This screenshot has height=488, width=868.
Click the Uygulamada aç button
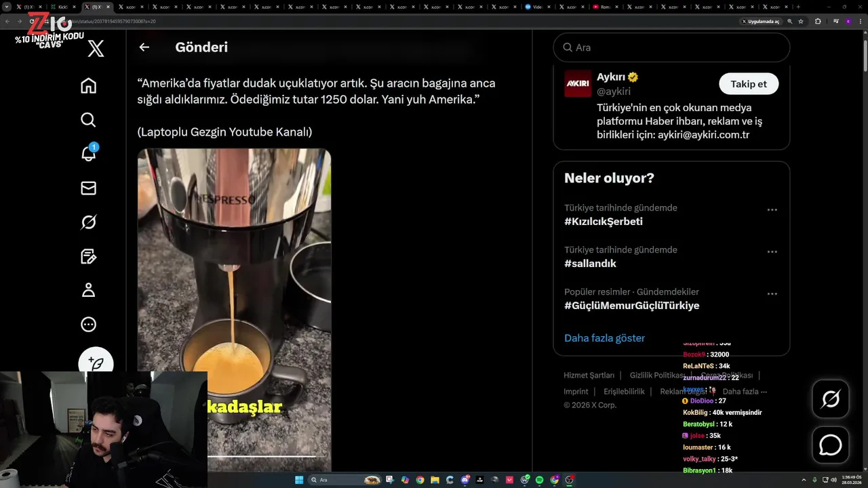click(760, 21)
